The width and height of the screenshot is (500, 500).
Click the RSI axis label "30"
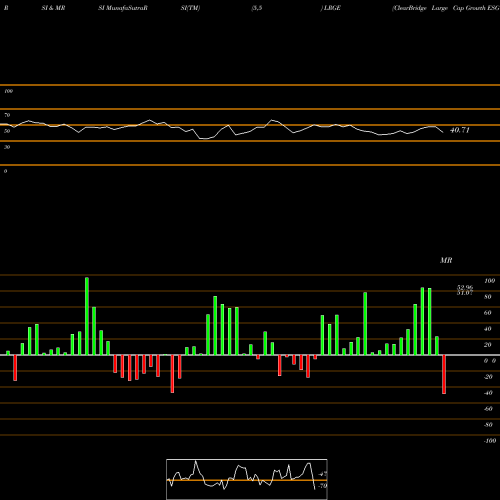point(7,147)
